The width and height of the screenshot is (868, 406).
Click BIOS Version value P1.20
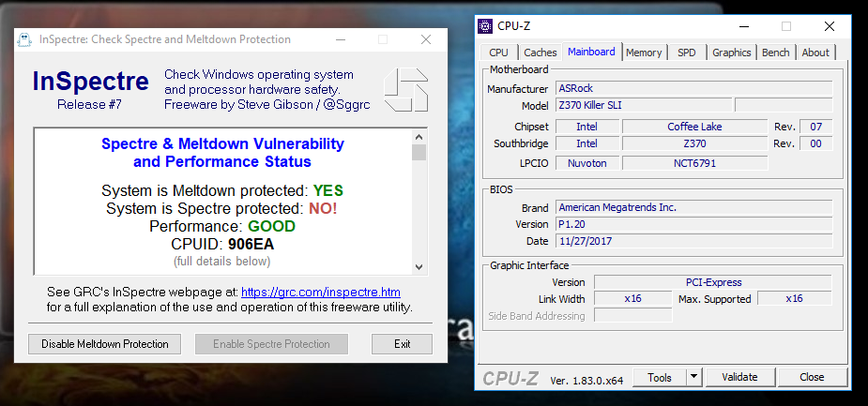tap(693, 224)
